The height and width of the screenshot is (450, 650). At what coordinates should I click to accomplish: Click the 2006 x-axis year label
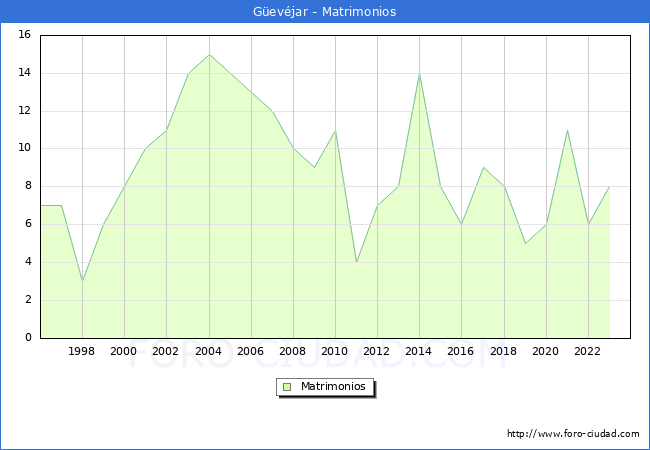tap(250, 351)
